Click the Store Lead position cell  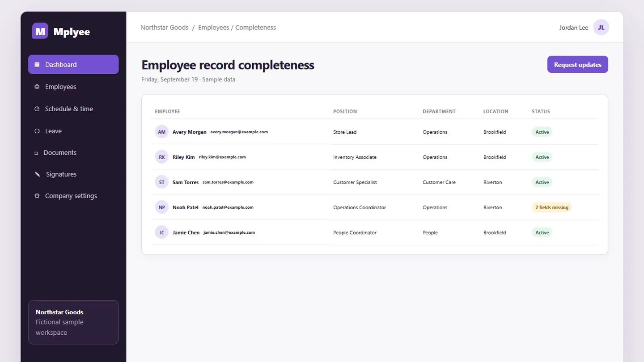tap(345, 132)
